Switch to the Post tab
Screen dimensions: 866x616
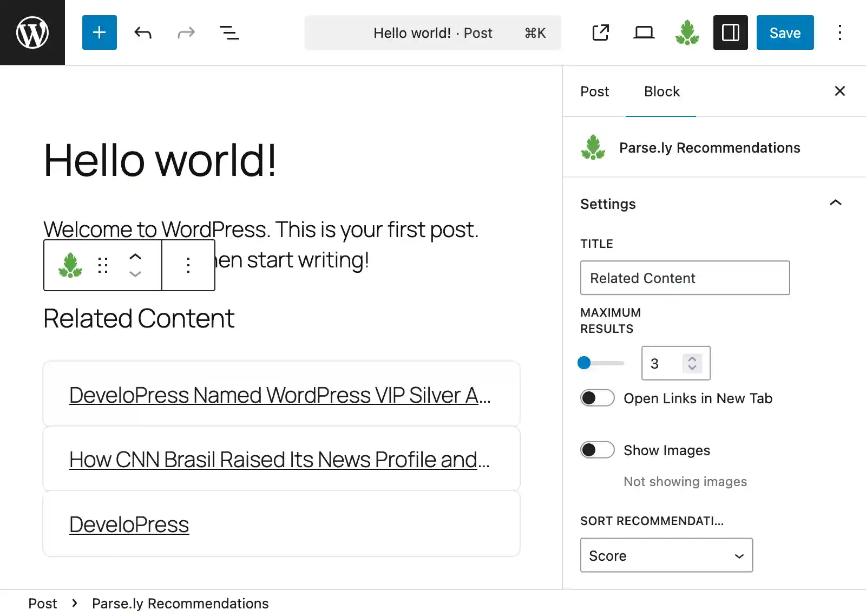click(594, 91)
